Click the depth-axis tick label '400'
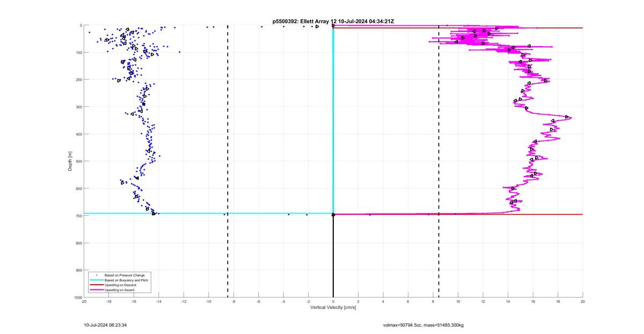This screenshot has width=644, height=334. (78, 134)
